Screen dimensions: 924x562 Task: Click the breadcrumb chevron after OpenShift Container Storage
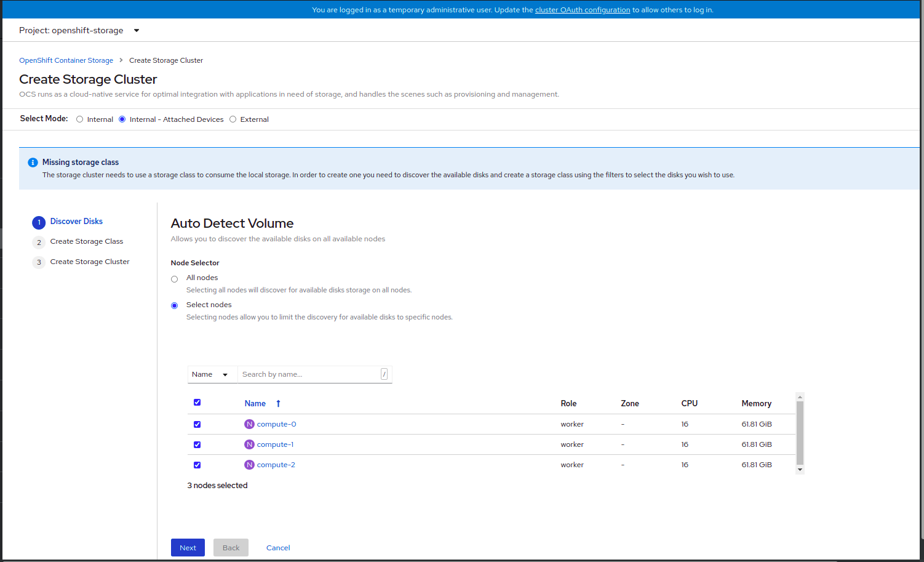pos(121,60)
